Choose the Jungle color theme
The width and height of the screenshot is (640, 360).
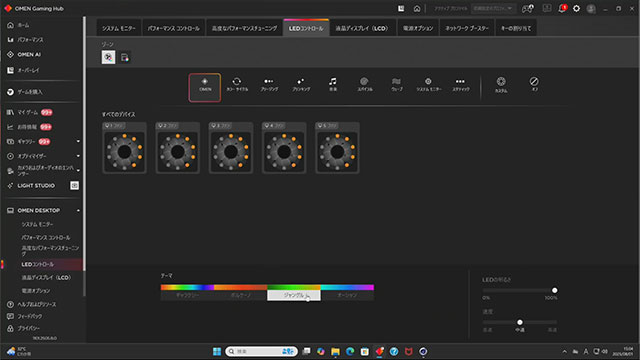coord(294,292)
